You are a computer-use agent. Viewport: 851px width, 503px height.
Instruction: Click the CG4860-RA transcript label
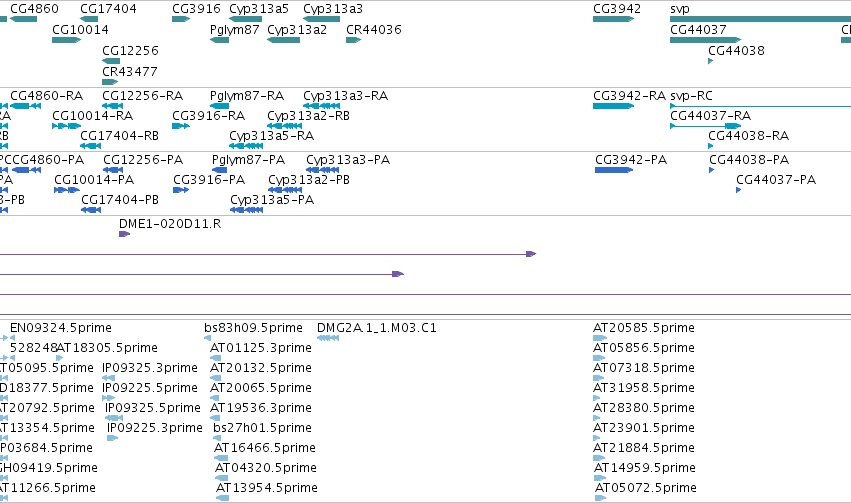[x=47, y=96]
